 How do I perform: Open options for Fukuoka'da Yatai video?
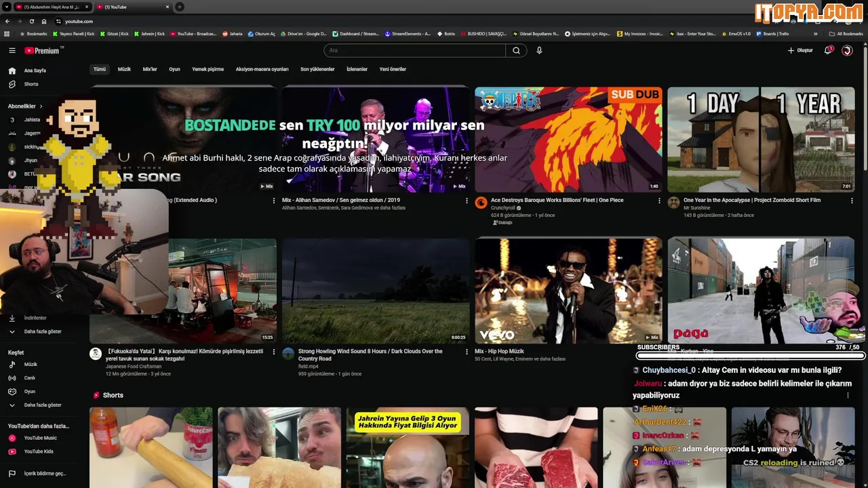[274, 352]
